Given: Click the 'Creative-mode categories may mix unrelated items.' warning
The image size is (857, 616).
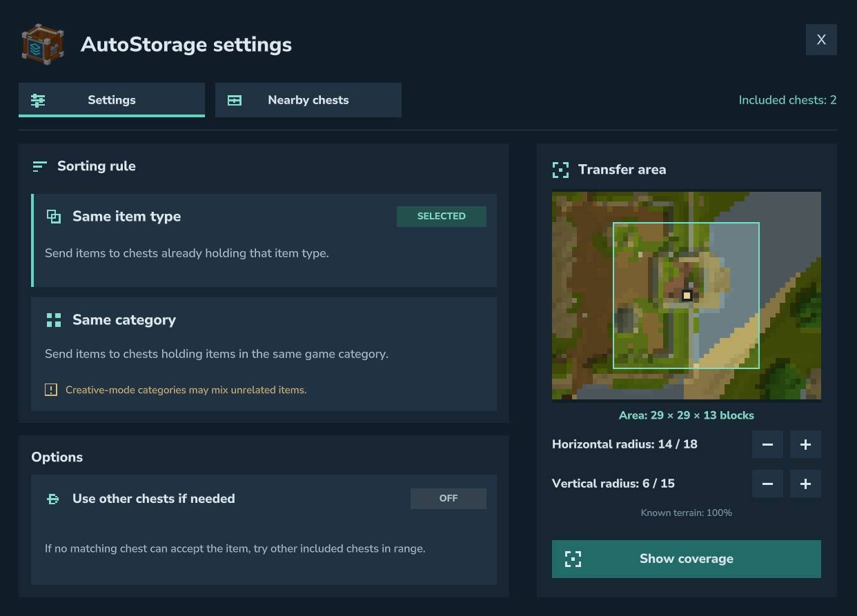Looking at the screenshot, I should [186, 390].
